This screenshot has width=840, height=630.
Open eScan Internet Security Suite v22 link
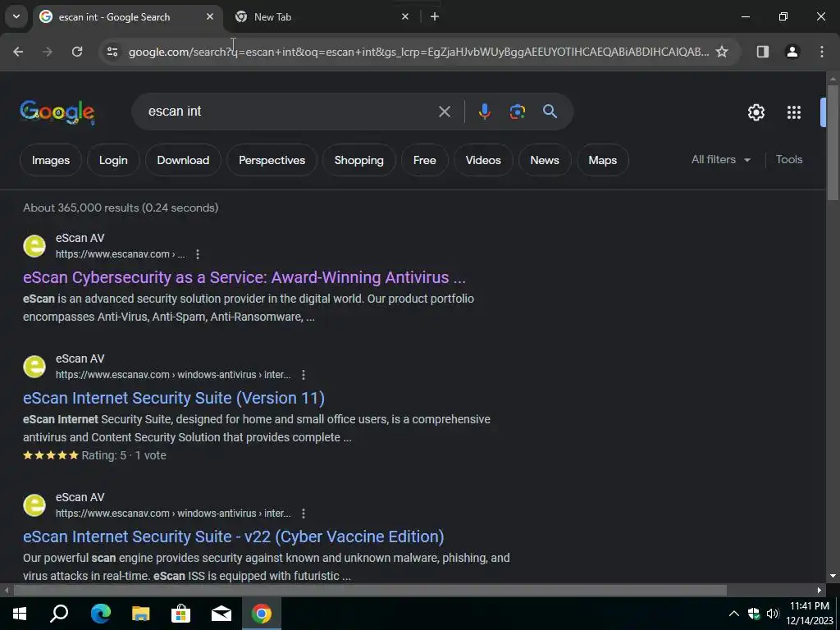coord(234,536)
